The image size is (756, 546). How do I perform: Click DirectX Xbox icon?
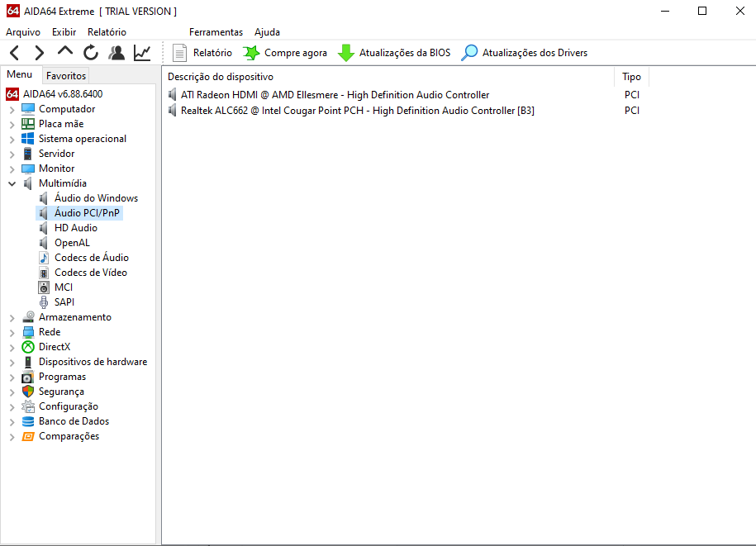tap(28, 347)
